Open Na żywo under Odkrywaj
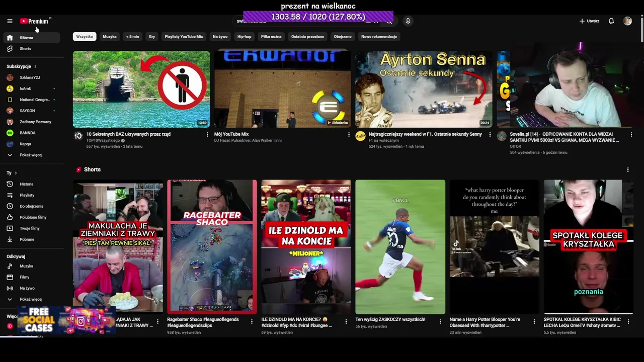Viewport: 644px width, 362px height. tap(32, 288)
